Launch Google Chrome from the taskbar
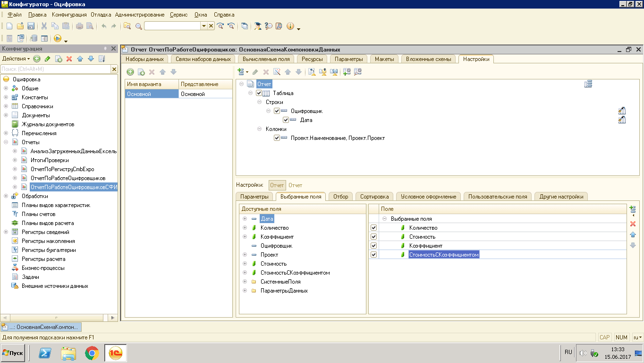 click(x=92, y=353)
